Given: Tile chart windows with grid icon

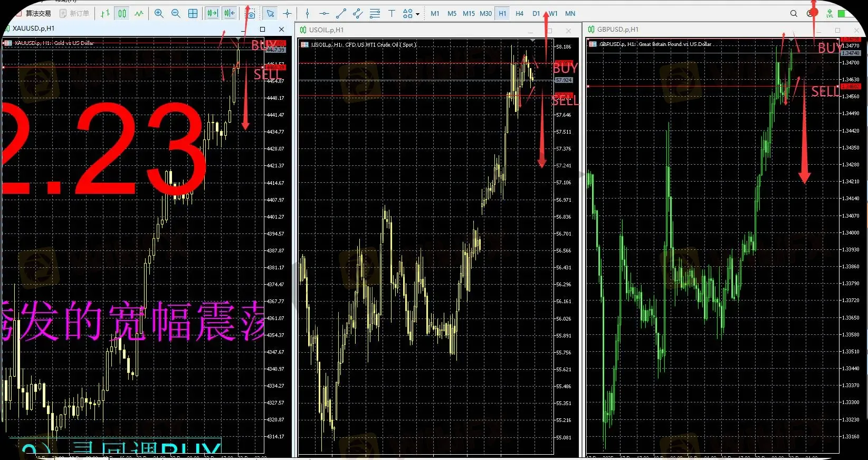Looking at the screenshot, I should 193,14.
